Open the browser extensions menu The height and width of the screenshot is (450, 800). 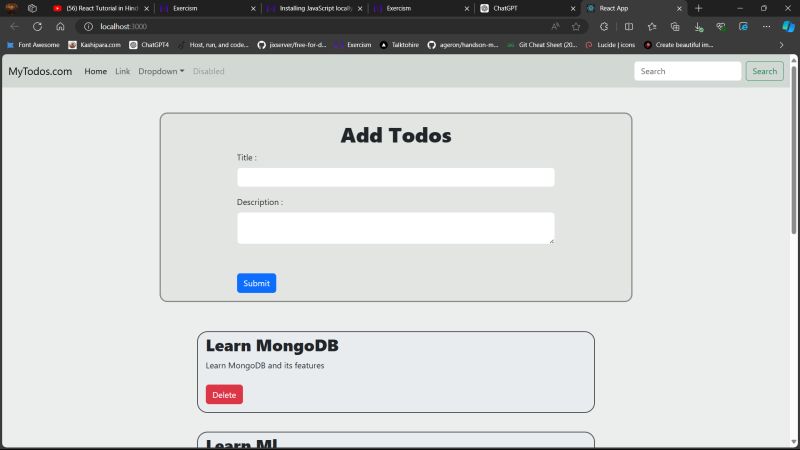pyautogui.click(x=604, y=27)
